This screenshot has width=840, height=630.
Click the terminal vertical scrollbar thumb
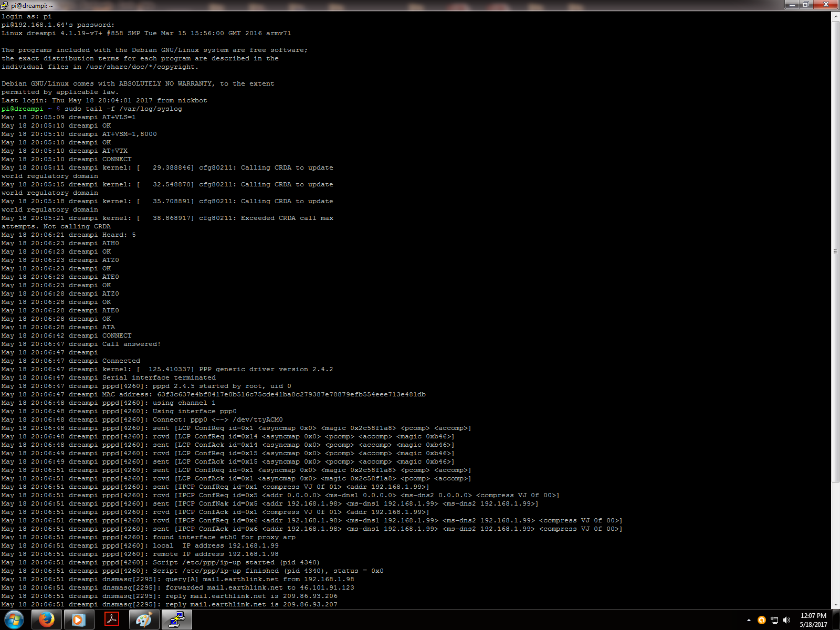(835, 251)
